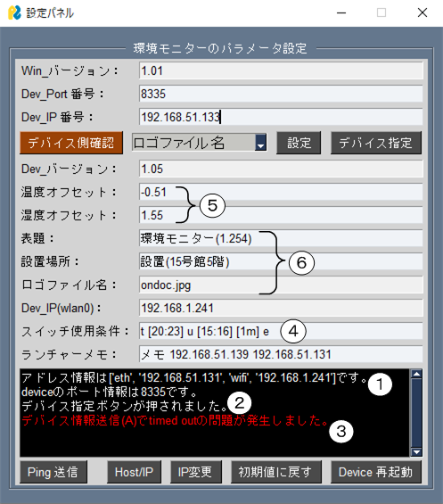This screenshot has width=443, height=504.
Task: Click the 設定 button
Action: click(299, 143)
